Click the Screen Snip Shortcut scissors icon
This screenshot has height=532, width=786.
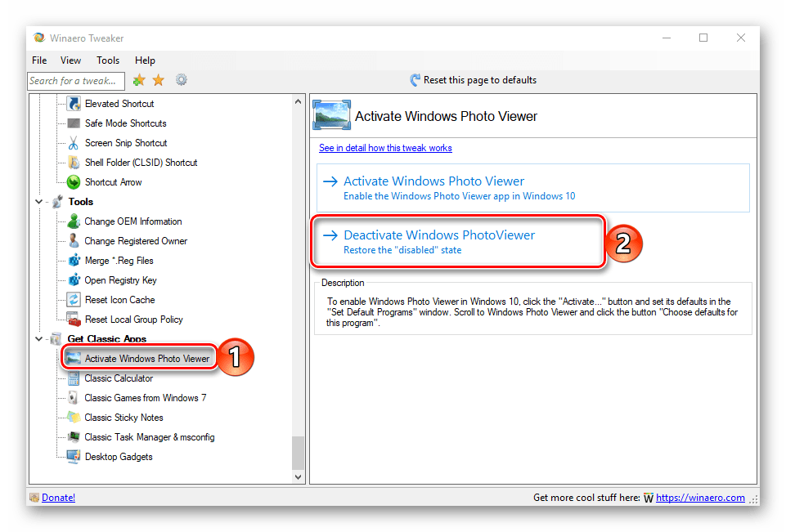74,143
